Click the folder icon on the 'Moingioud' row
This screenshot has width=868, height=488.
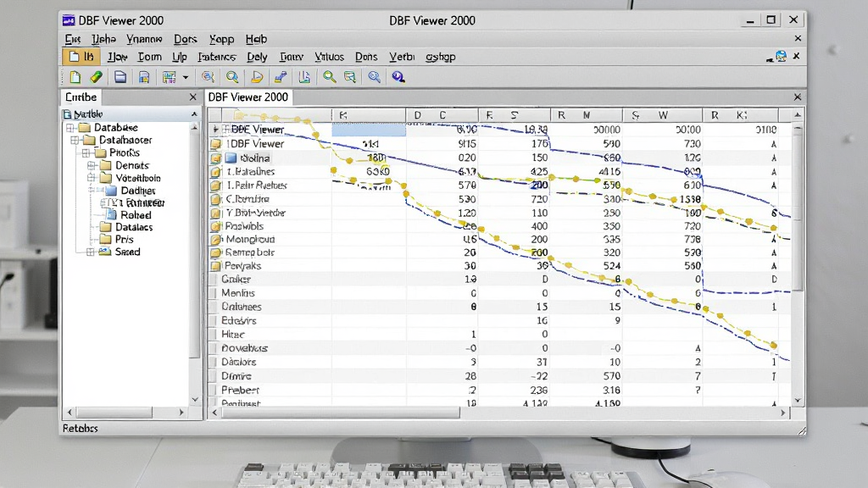215,240
